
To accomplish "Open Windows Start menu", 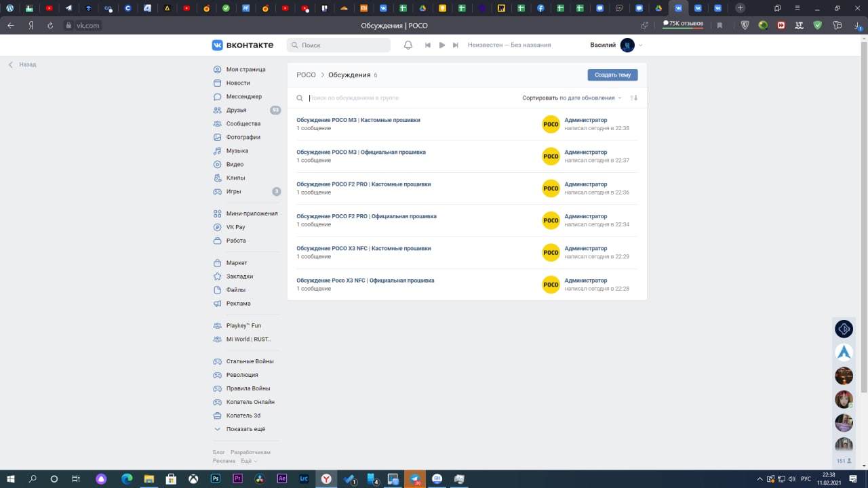I will tap(11, 479).
